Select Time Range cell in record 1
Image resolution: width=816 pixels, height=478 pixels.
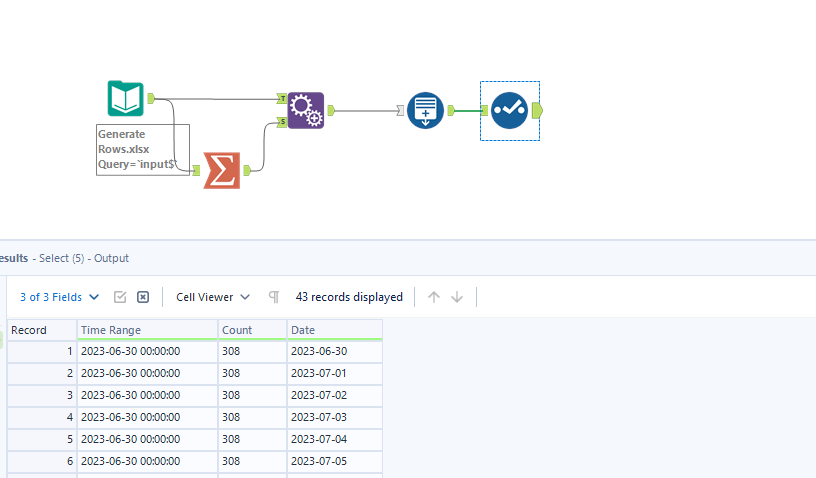click(147, 352)
